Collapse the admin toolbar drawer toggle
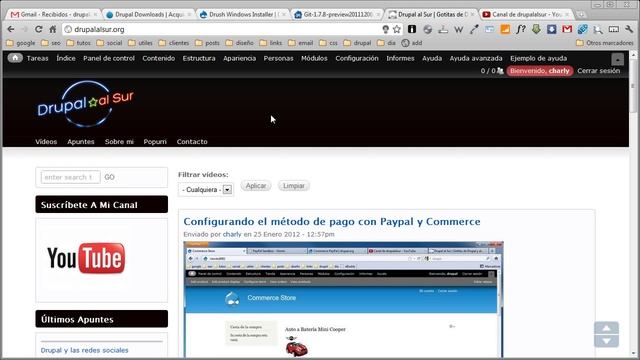 click(x=618, y=59)
